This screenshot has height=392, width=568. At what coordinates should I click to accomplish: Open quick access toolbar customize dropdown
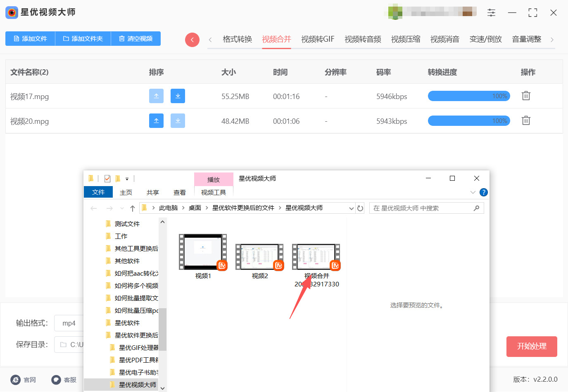127,179
